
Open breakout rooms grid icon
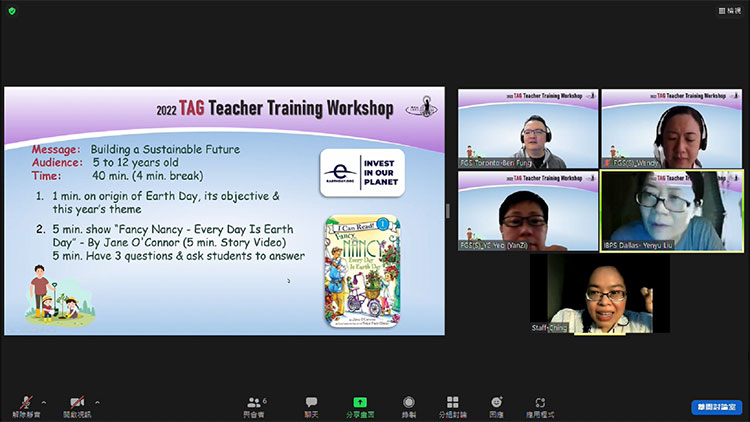452,402
